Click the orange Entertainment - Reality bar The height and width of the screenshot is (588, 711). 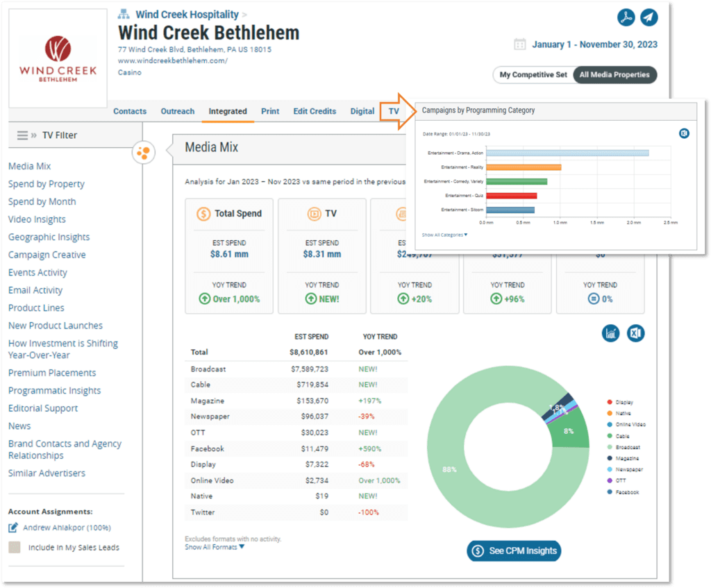pos(524,167)
